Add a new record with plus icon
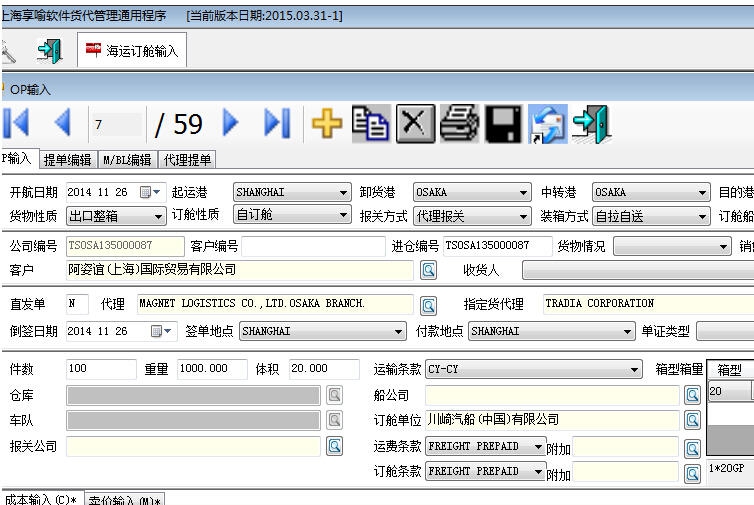The width and height of the screenshot is (754, 505). click(x=327, y=124)
